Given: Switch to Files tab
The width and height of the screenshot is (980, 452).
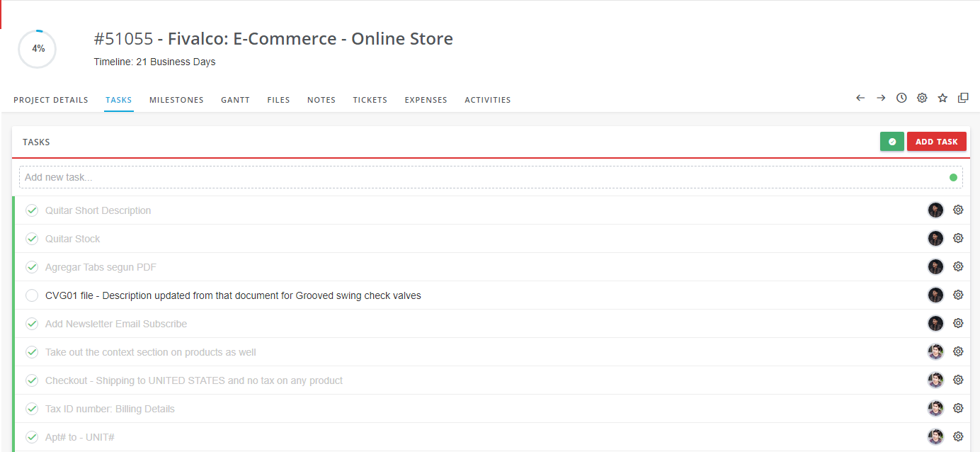Looking at the screenshot, I should (278, 100).
